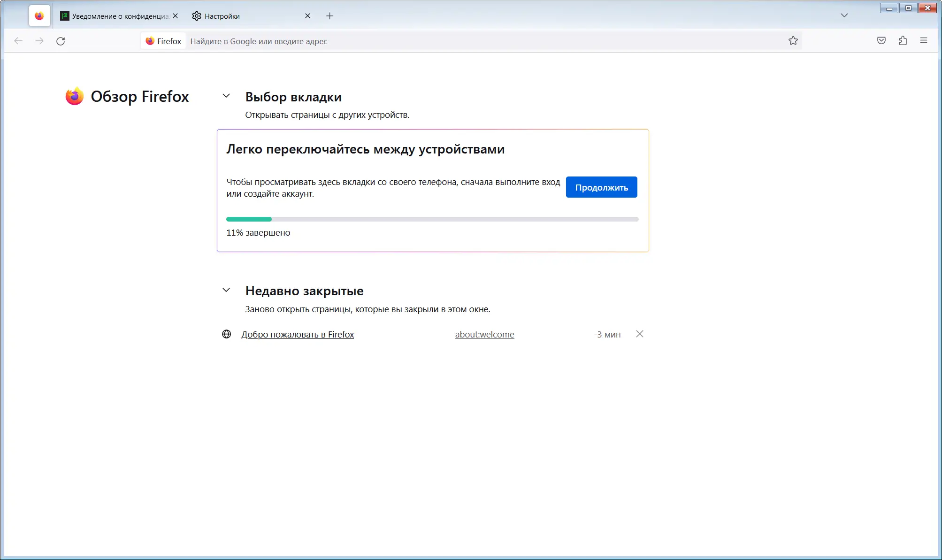Open the hamburger application menu
Screen dimensions: 942x560
point(923,41)
